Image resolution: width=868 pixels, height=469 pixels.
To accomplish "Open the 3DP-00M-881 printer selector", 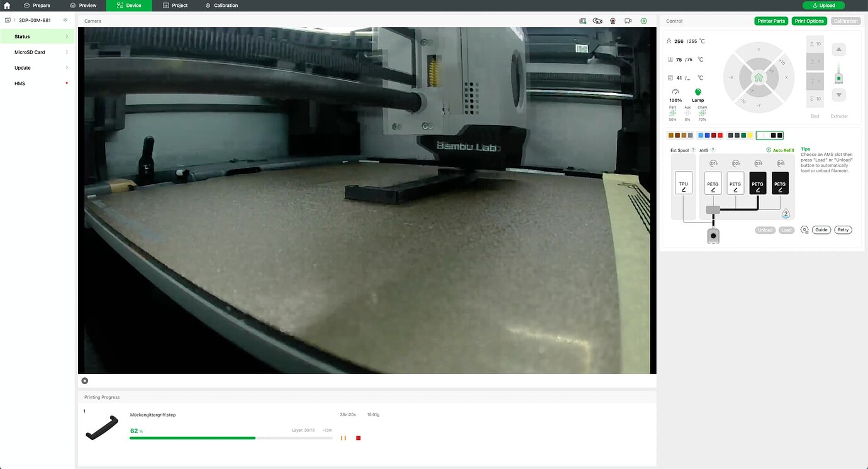I will click(x=36, y=20).
